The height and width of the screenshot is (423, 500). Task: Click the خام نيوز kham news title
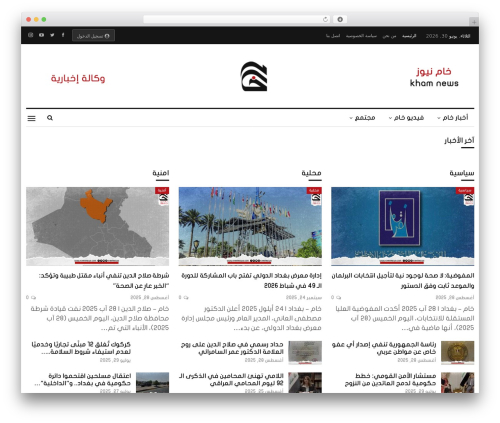[434, 77]
